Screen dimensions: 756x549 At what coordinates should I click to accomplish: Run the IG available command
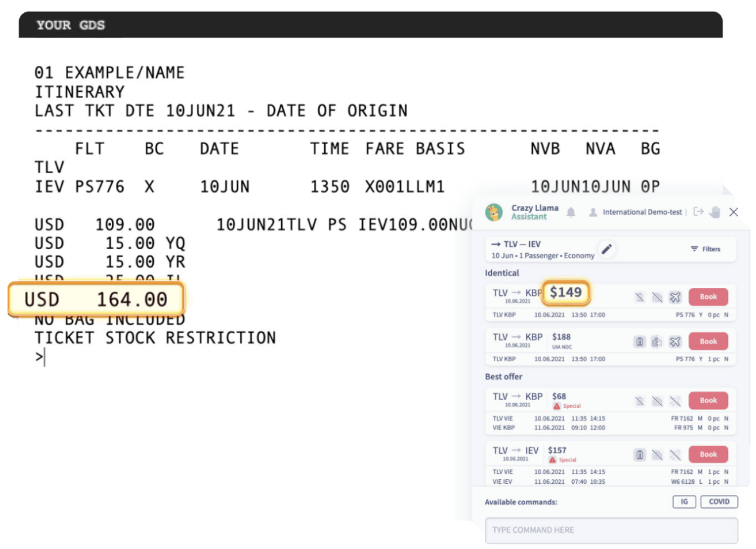click(x=684, y=502)
